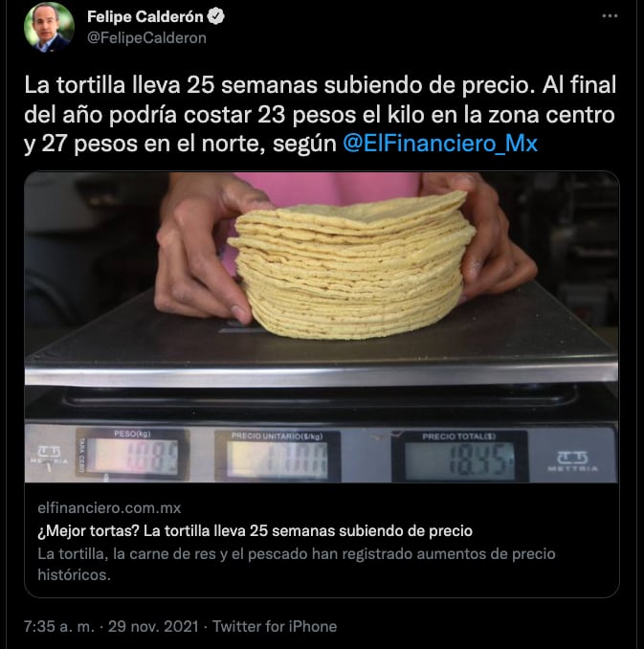Click the article description about aumentos históricos

[x=297, y=564]
